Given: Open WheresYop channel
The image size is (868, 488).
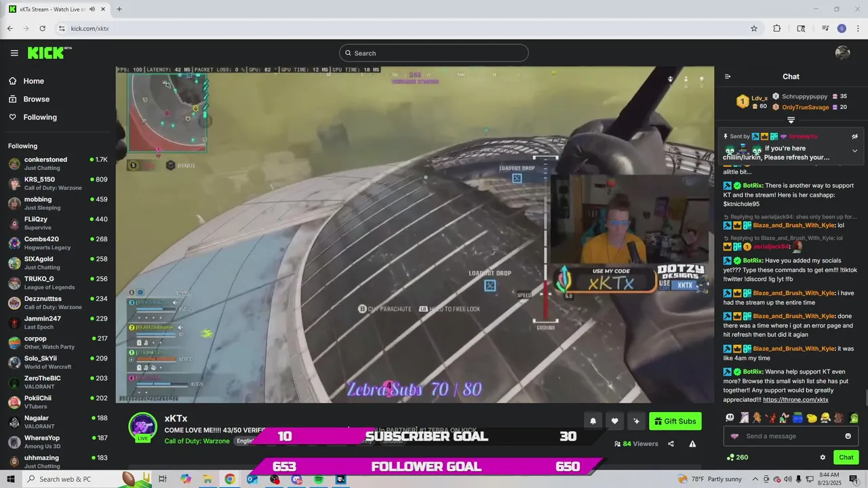Looking at the screenshot, I should 58,441.
